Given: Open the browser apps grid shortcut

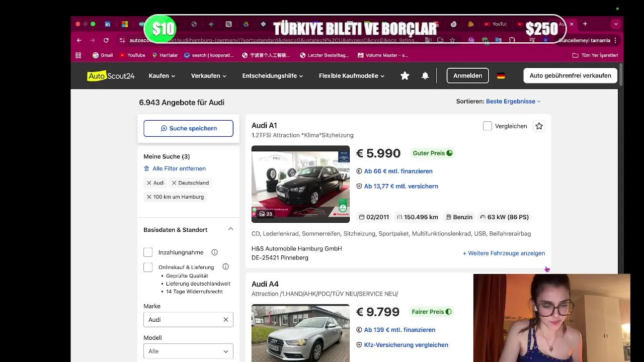Looking at the screenshot, I should 78,55.
